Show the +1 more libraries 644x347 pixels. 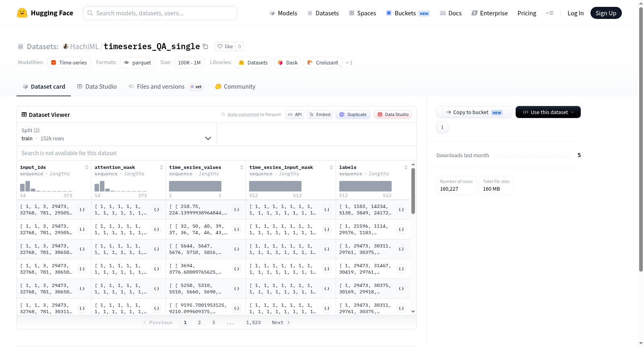(x=349, y=62)
